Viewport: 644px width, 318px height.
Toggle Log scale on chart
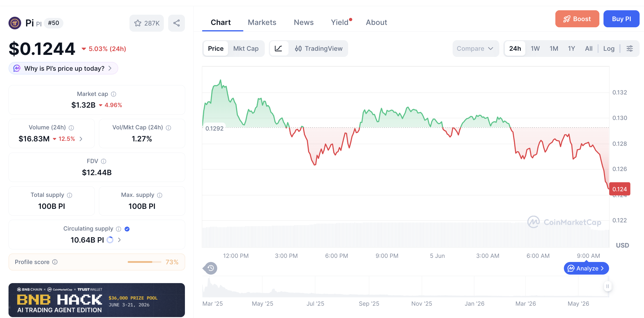pyautogui.click(x=609, y=48)
